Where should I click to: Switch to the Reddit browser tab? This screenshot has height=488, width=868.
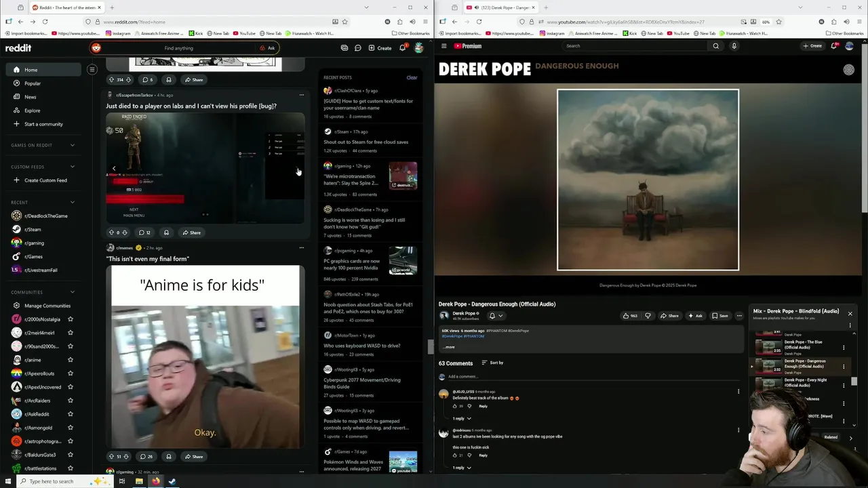click(66, 7)
